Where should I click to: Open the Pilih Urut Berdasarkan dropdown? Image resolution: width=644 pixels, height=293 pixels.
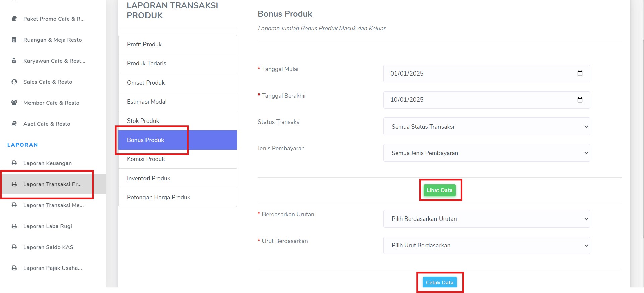487,245
